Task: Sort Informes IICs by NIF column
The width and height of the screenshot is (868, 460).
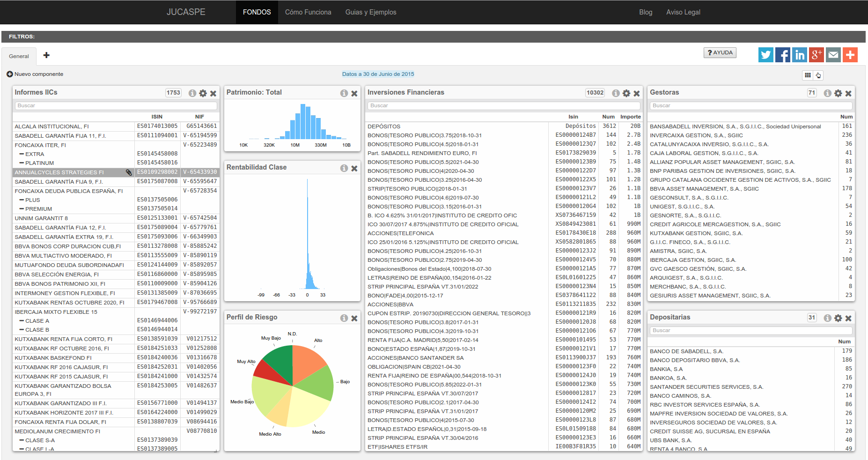Action: tap(199, 117)
